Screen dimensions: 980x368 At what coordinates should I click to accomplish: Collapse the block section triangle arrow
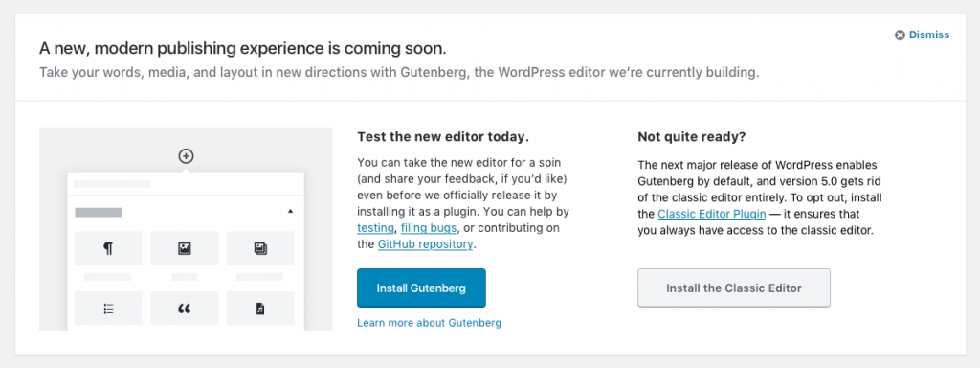290,212
